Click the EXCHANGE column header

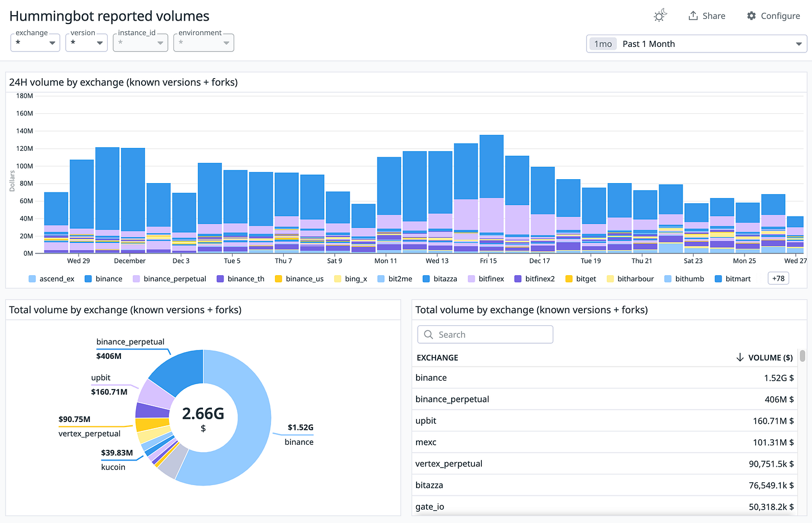[x=438, y=358]
